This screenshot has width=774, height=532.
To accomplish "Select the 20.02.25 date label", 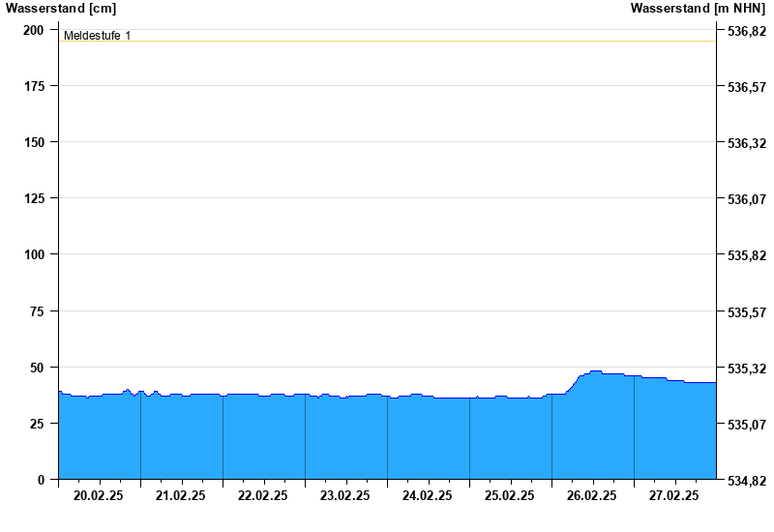I will tap(99, 496).
